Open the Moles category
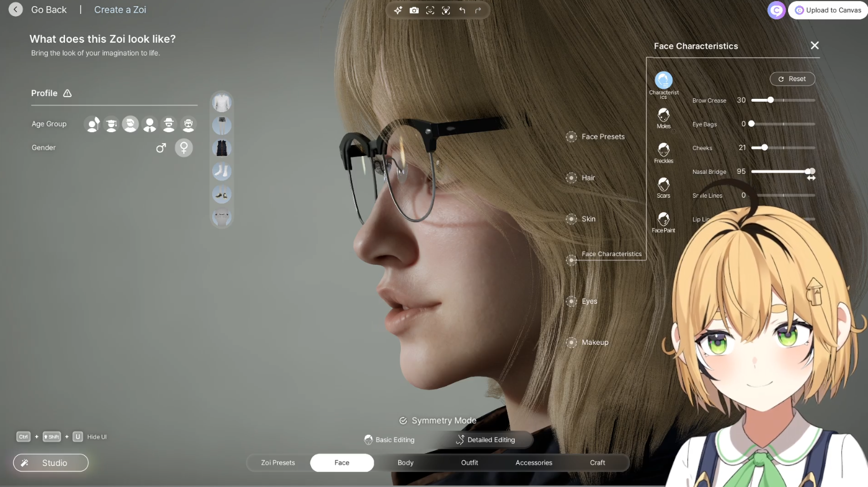This screenshot has height=487, width=868. [664, 118]
